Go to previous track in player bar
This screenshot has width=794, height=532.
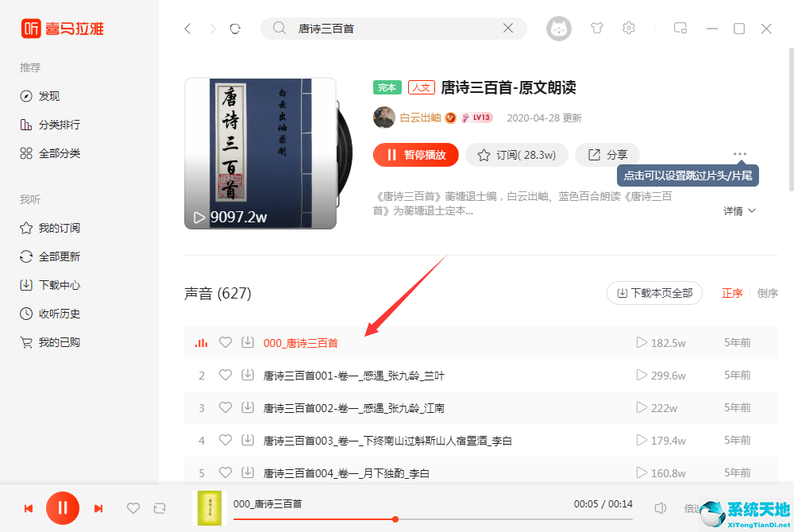click(29, 508)
